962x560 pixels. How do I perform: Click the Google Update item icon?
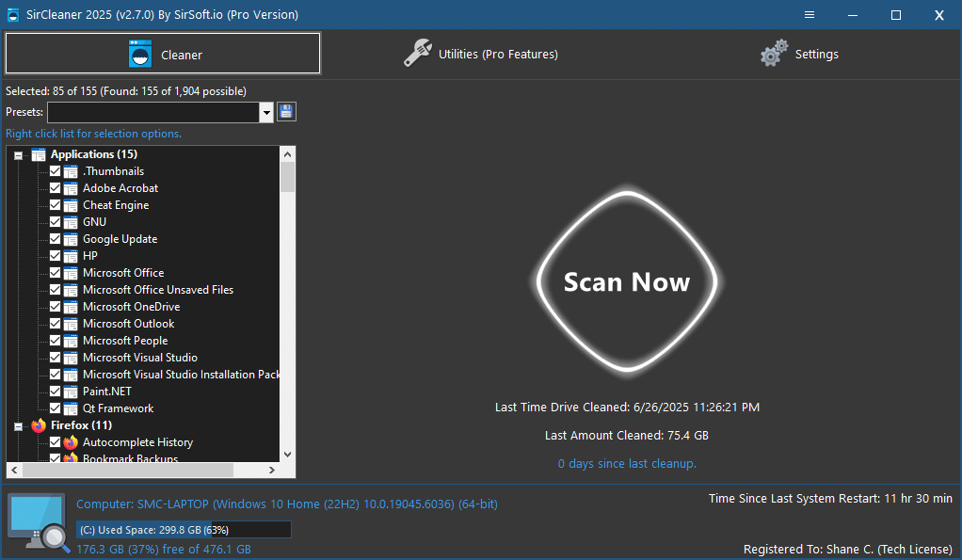71,239
